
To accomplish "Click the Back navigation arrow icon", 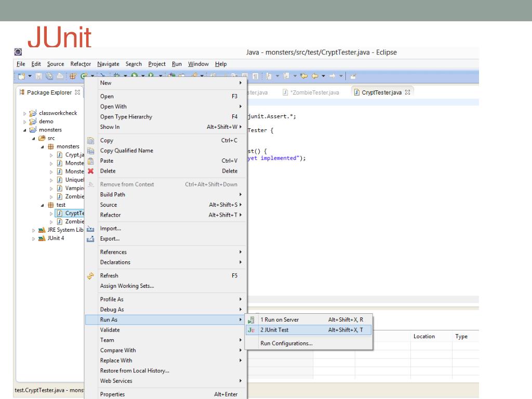I will click(x=315, y=76).
